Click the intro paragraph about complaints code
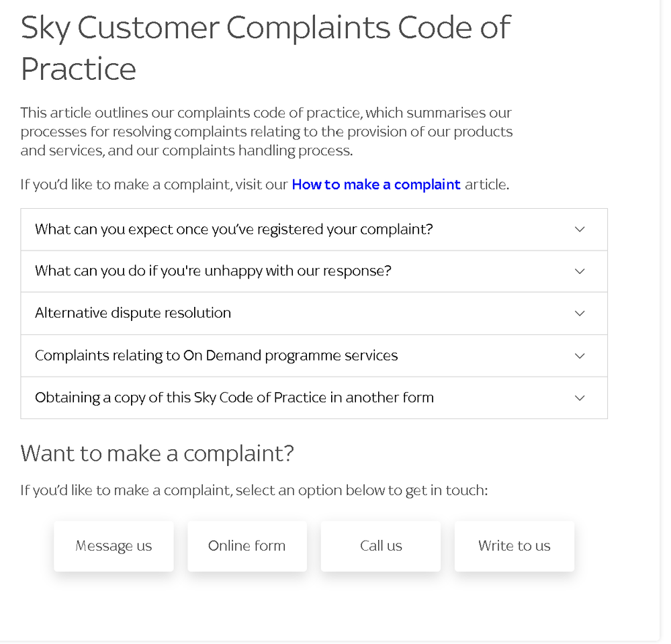 [266, 132]
